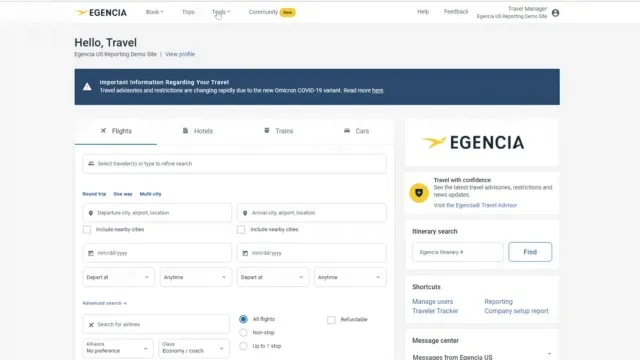Open the Help link in the header

tap(423, 12)
